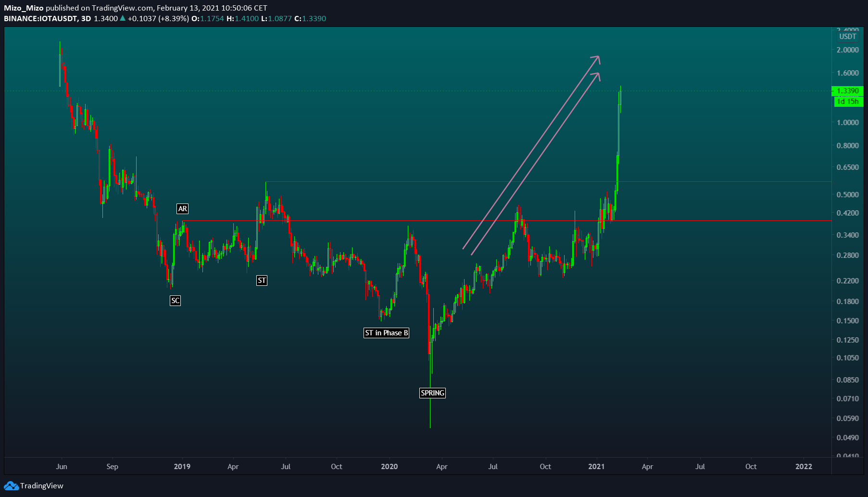Click the TradingView cloud logo icon

pos(11,486)
